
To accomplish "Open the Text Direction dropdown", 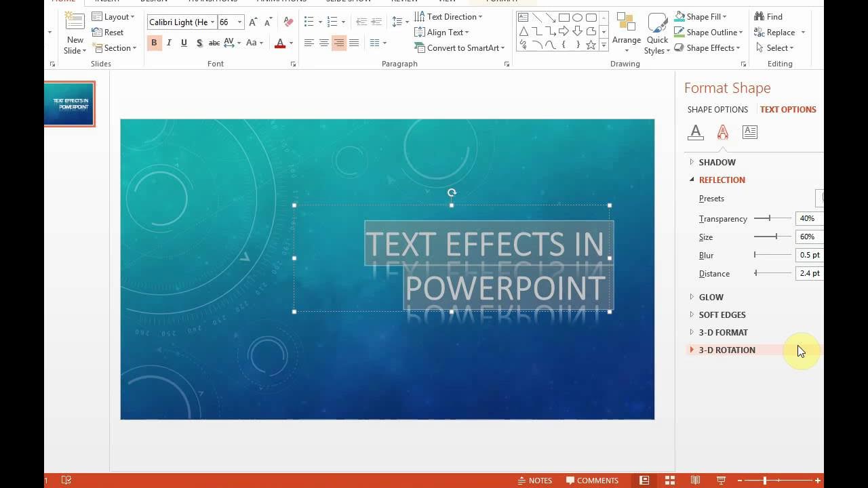I will 449,16.
